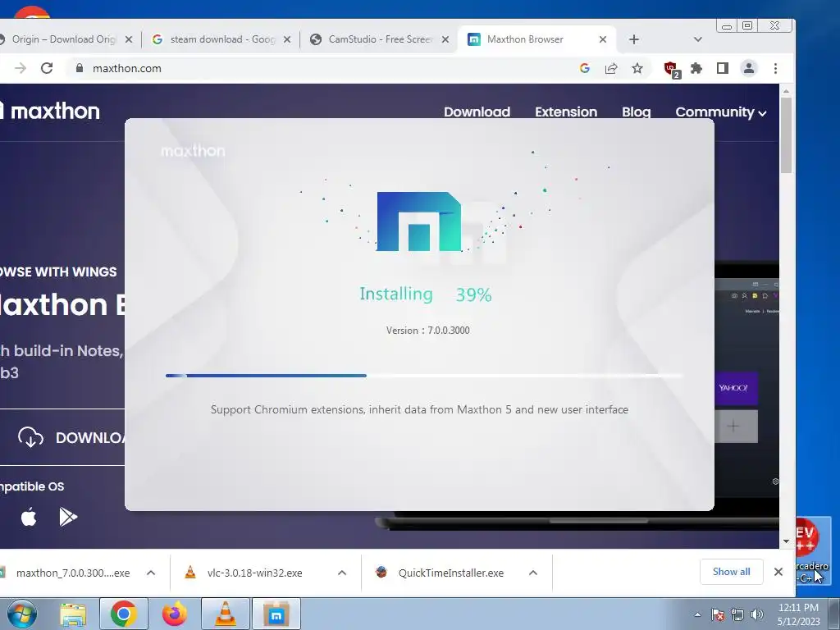Show hidden system tray icons

coord(697,614)
